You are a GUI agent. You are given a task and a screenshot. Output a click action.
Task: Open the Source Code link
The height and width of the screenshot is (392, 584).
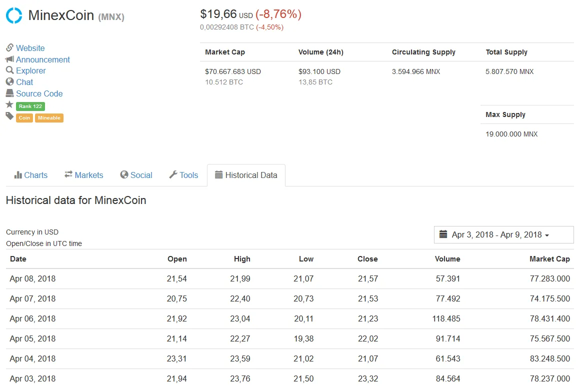(39, 93)
